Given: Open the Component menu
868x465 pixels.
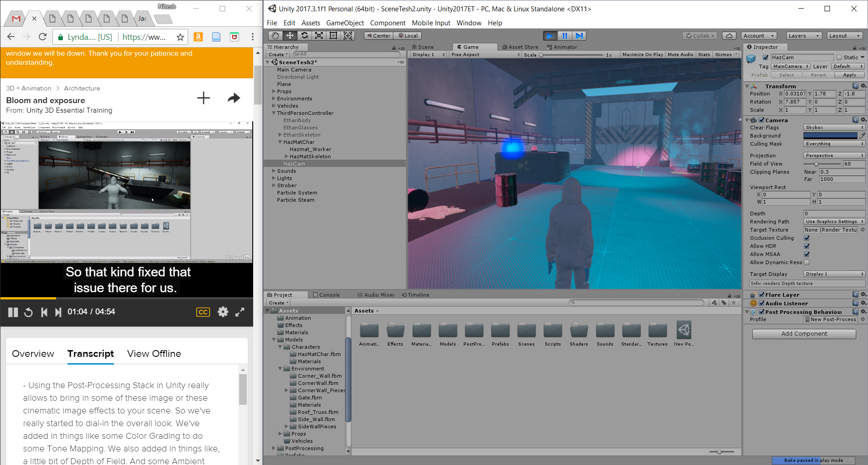Looking at the screenshot, I should pyautogui.click(x=387, y=23).
